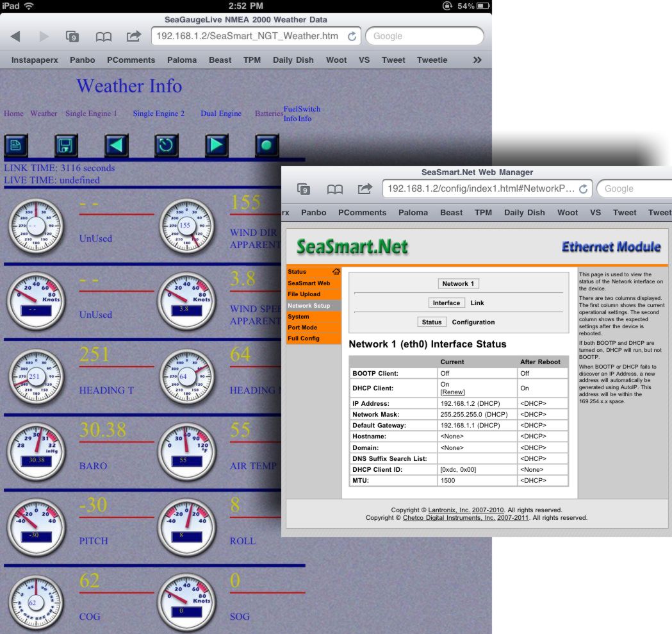Viewport: 672px width, 634px height.
Task: Select File Upload in sidebar
Action: (x=314, y=294)
